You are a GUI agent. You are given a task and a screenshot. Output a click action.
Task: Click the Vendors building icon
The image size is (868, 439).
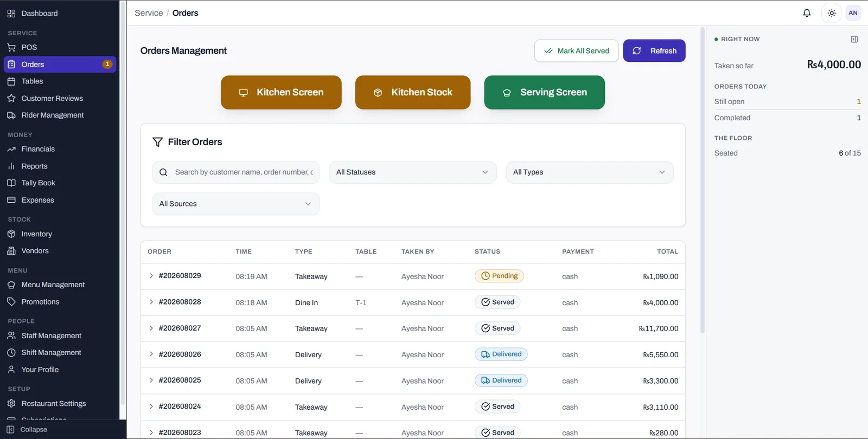point(11,251)
